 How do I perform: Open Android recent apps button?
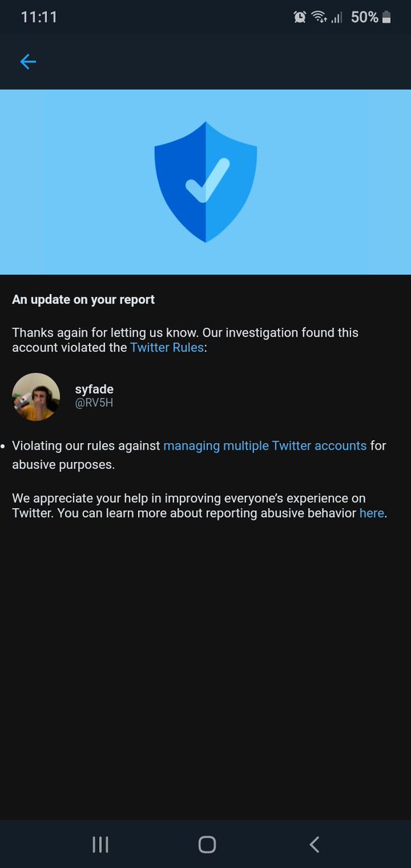pyautogui.click(x=100, y=844)
